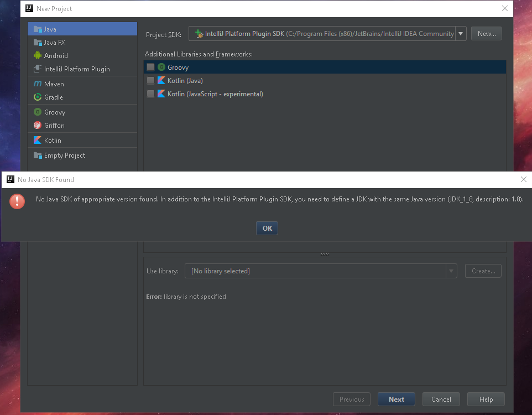Viewport: 532px width, 415px height.
Task: Select IntelliJ Platform Plugin project type
Action: [82, 69]
